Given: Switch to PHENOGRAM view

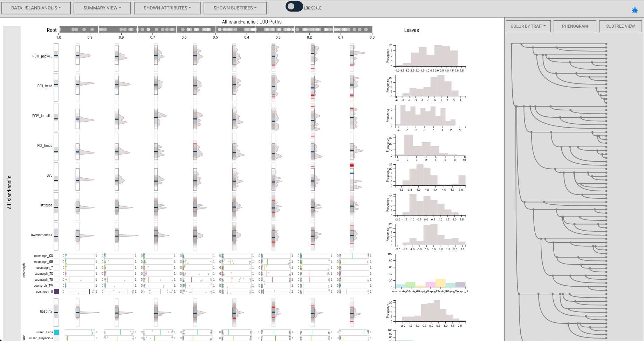Looking at the screenshot, I should (575, 26).
